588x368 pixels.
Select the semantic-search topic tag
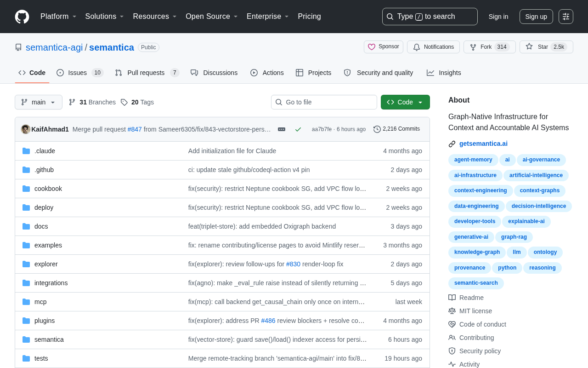(x=476, y=283)
